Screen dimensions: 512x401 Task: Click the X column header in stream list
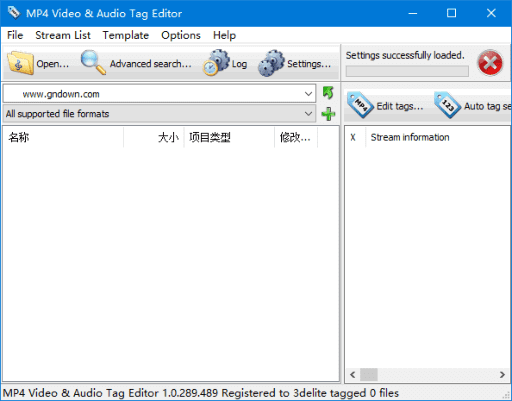pyautogui.click(x=355, y=137)
